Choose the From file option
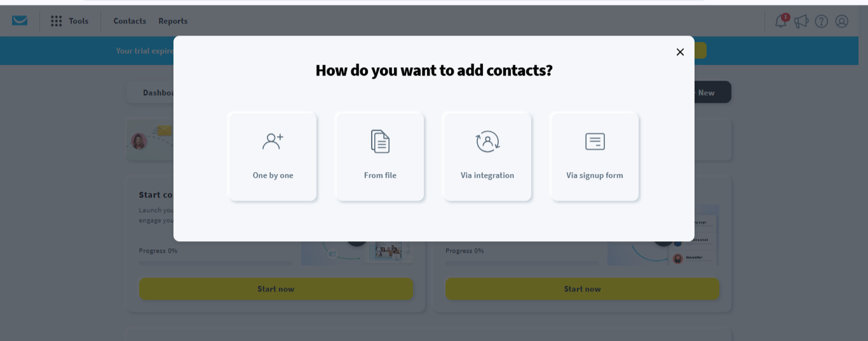The height and width of the screenshot is (341, 868). (x=380, y=156)
